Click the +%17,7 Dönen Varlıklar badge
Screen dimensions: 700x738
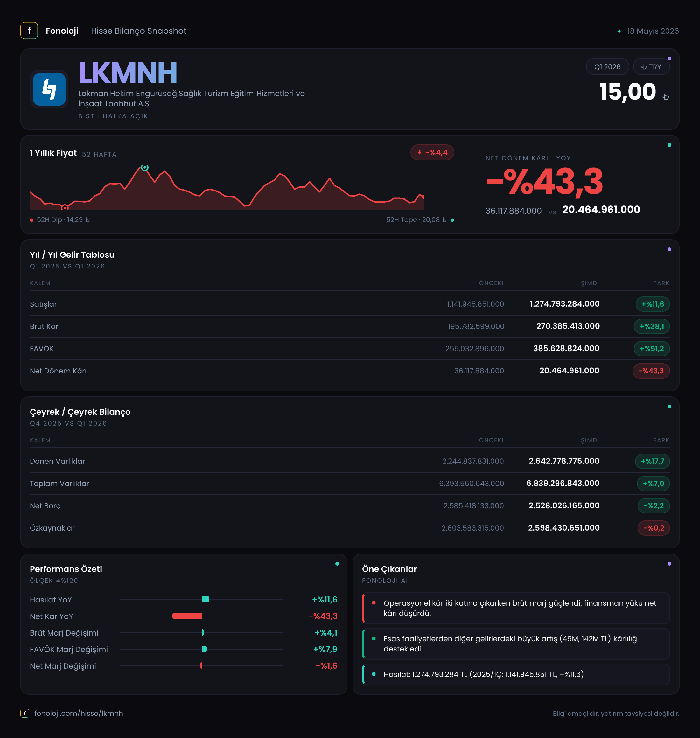(x=652, y=461)
